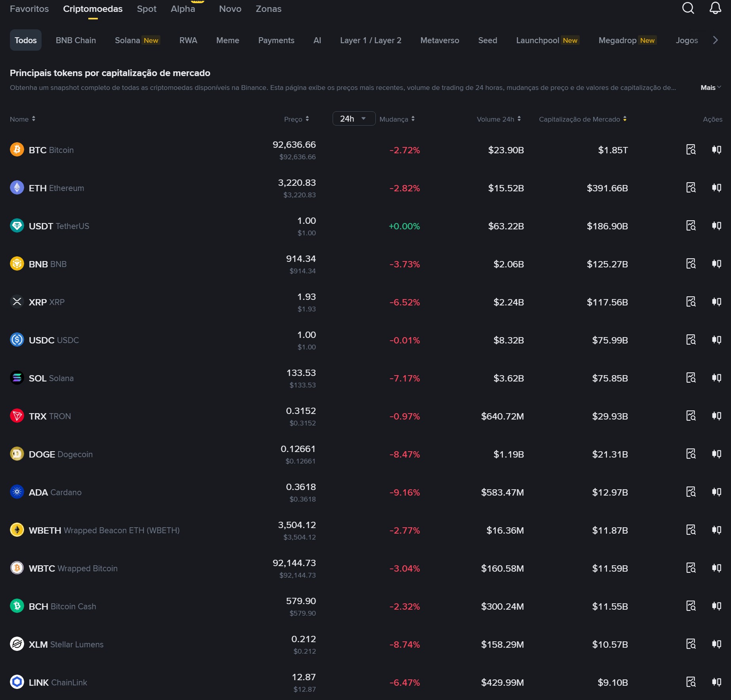Click the Bitcoin Cash coin logo
731x700 pixels.
[x=17, y=606]
